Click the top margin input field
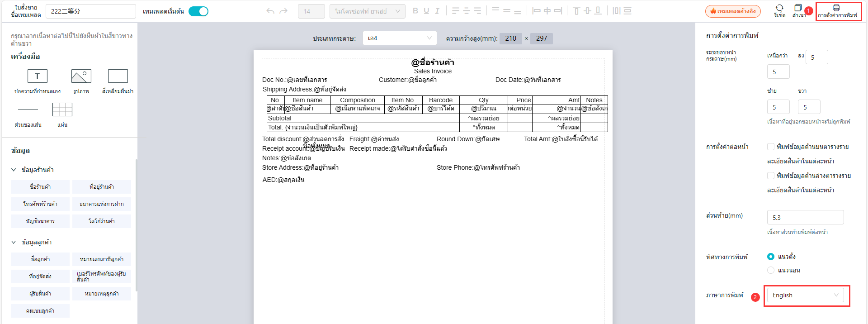 point(778,71)
